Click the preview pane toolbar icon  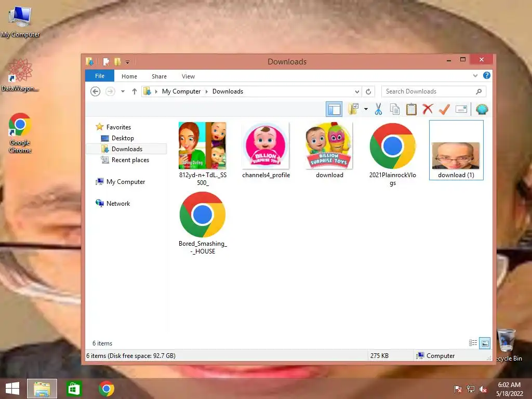point(334,109)
